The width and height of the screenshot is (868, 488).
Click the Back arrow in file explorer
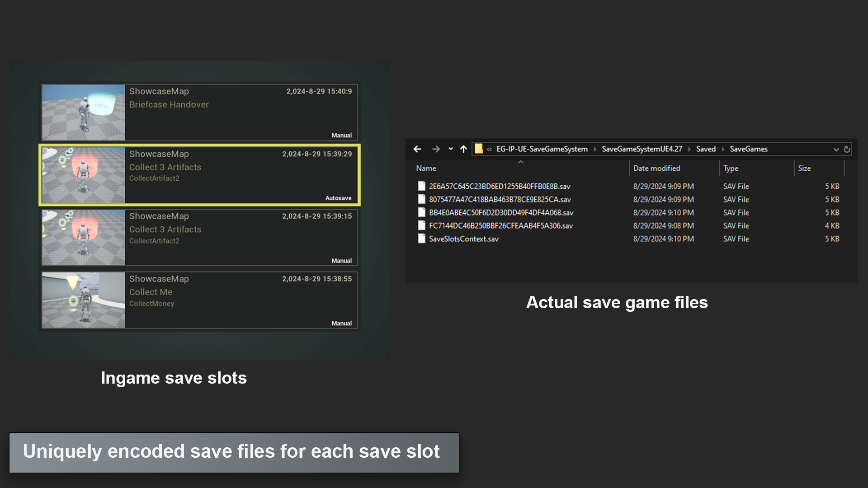click(417, 149)
